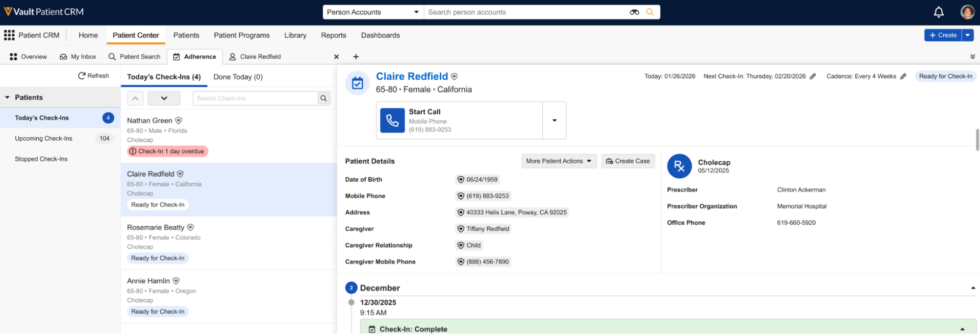Open More Patient Actions dropdown
The image size is (980, 334).
click(558, 161)
